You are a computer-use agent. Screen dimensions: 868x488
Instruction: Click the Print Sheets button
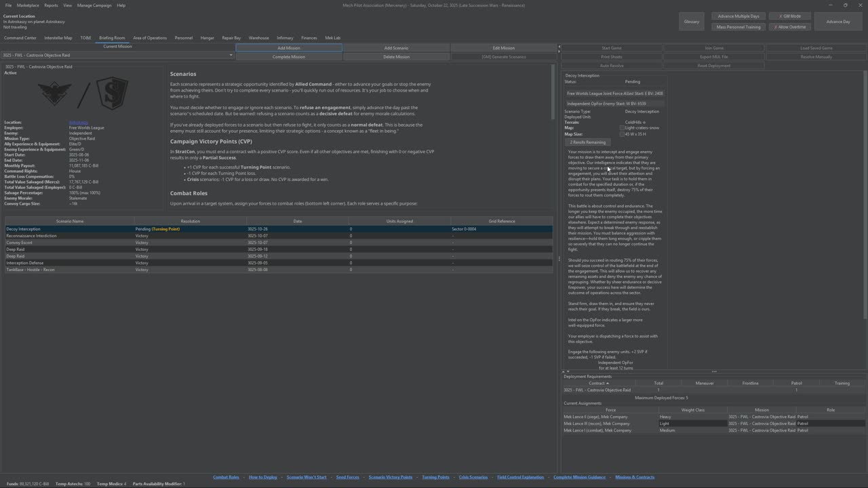click(612, 57)
